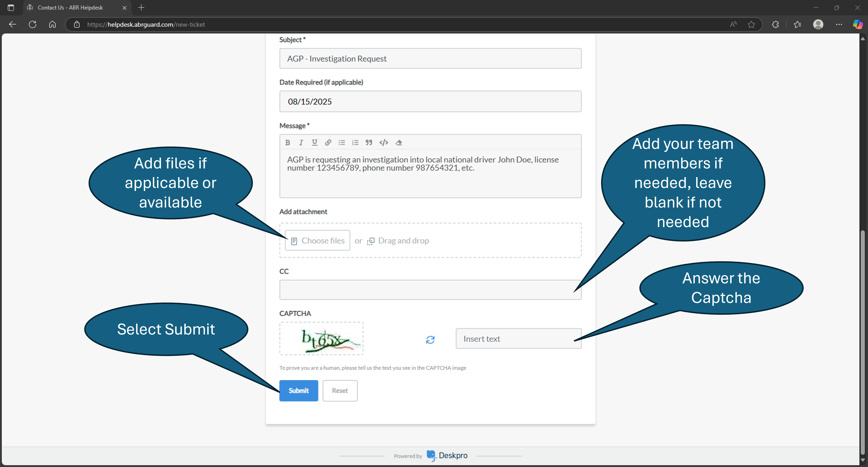Screen dimensions: 868x467
Task: Click the 'Date Required (if applicable)' label
Action: (x=321, y=82)
